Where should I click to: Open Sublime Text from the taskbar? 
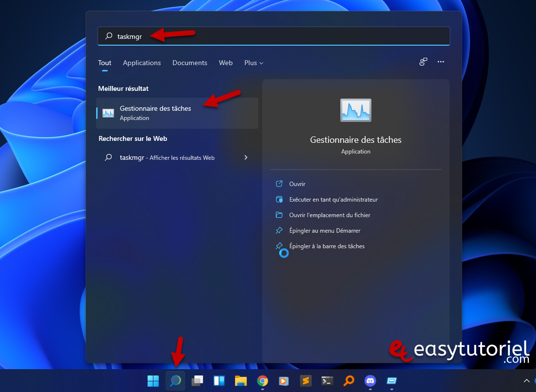point(305,381)
